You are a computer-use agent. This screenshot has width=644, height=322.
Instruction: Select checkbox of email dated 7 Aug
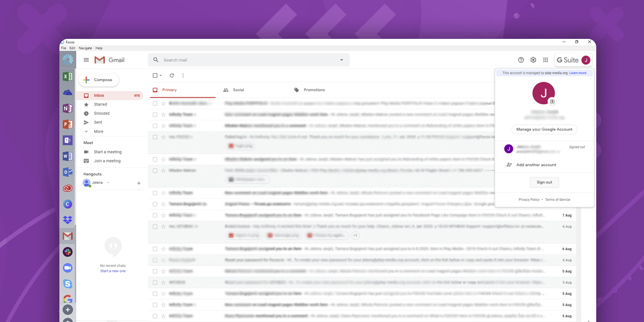coord(155,215)
